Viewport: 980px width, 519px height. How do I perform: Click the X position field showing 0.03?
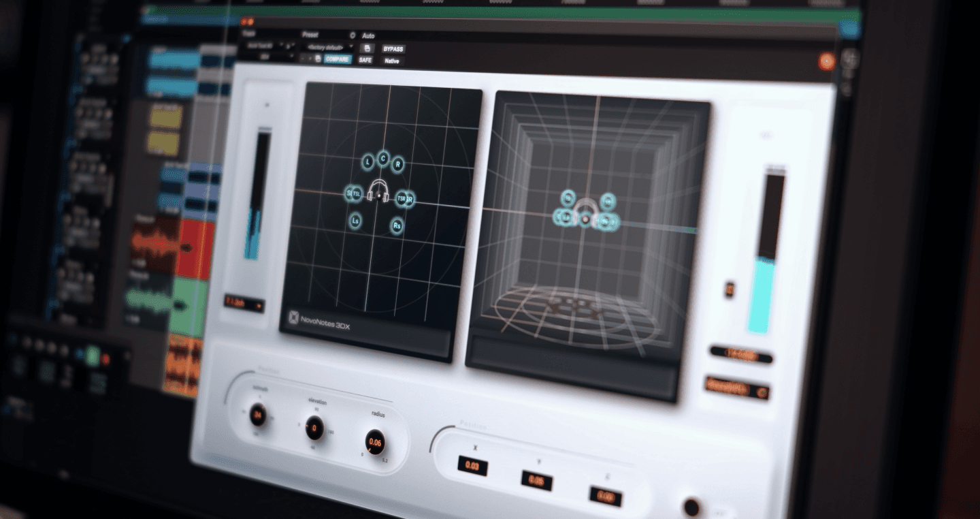[472, 465]
